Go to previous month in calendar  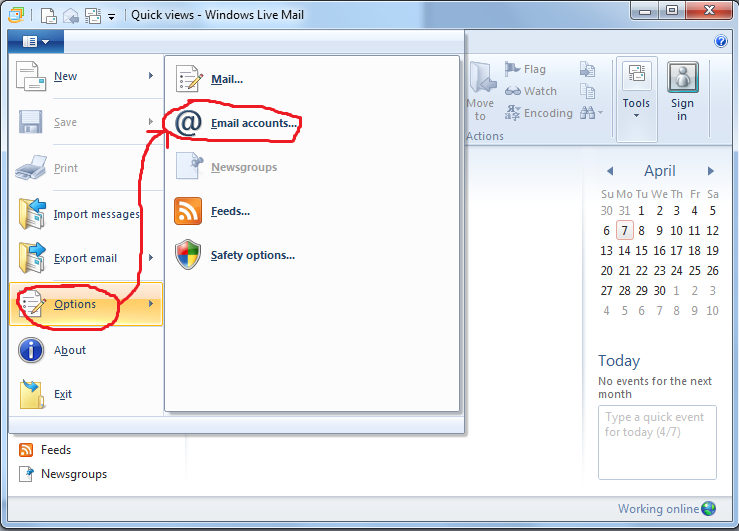click(610, 171)
